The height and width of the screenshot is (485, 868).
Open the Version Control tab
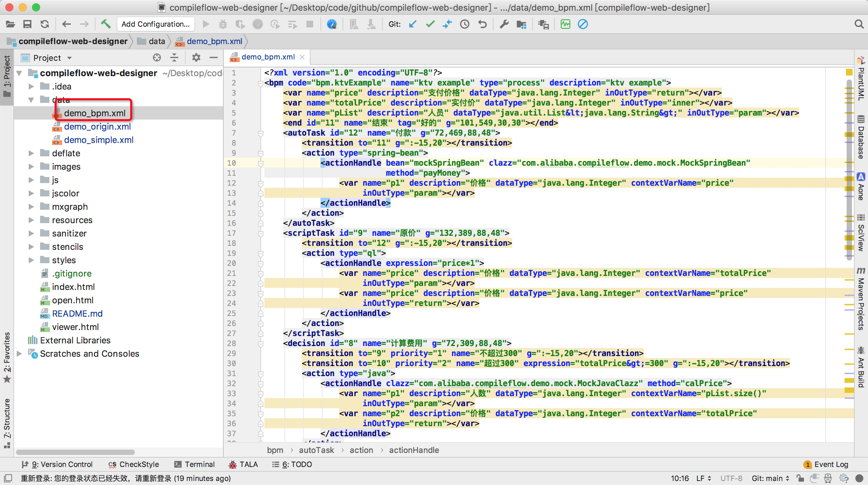pyautogui.click(x=57, y=464)
